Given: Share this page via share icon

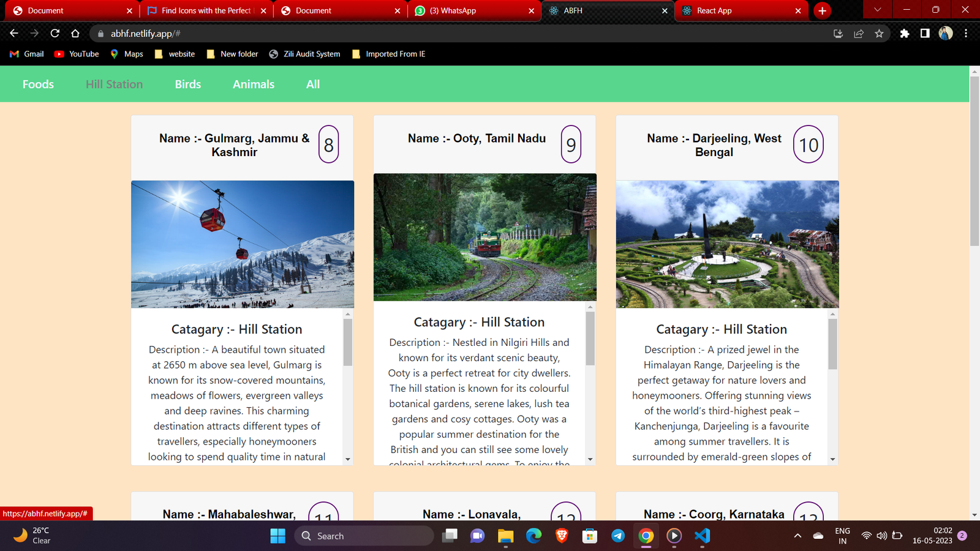Looking at the screenshot, I should 859,33.
